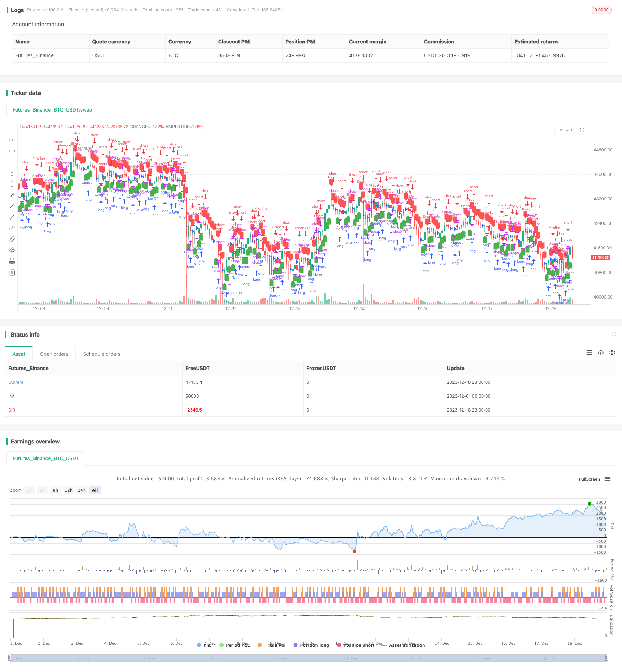
Task: Toggle Position short series in legend
Action: (355, 645)
